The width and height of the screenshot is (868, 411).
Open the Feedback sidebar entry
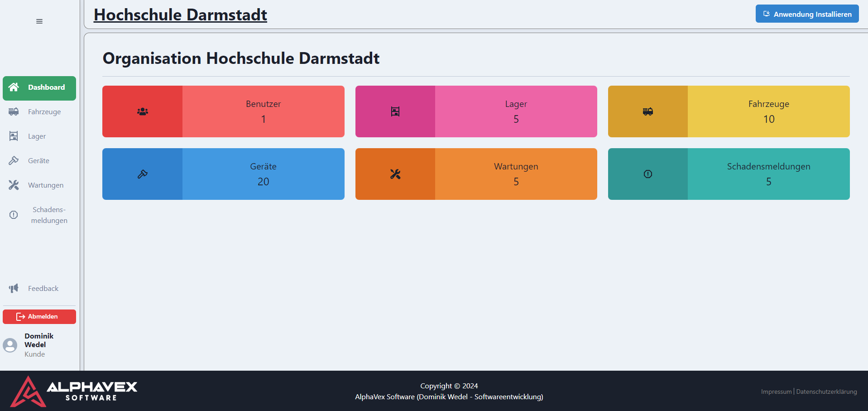[x=39, y=288]
